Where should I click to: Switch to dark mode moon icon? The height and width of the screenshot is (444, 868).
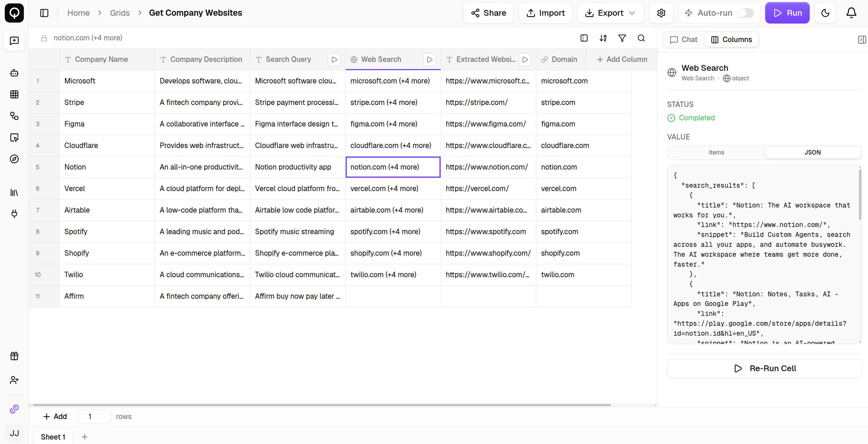click(x=825, y=13)
